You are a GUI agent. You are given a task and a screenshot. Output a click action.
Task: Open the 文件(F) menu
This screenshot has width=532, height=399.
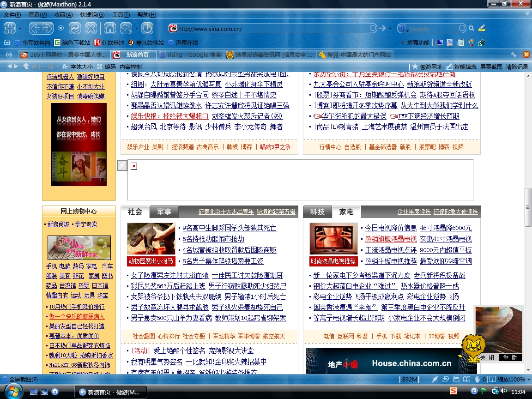pos(12,15)
